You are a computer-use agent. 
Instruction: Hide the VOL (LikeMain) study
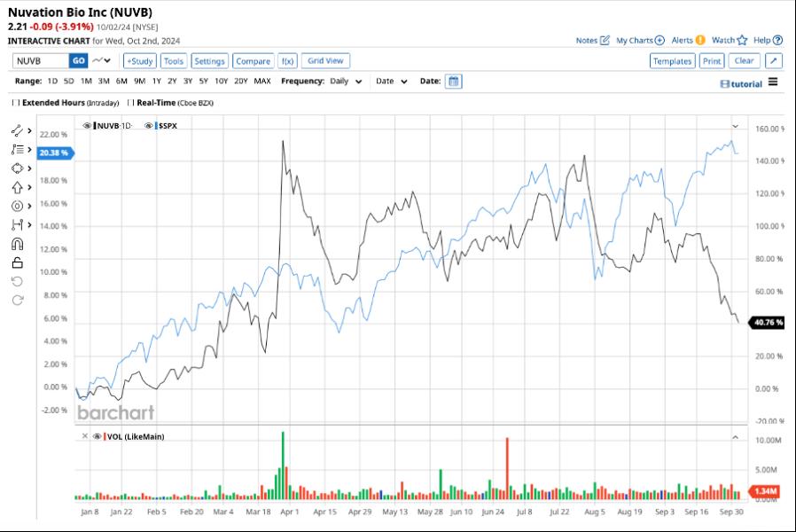(97, 436)
